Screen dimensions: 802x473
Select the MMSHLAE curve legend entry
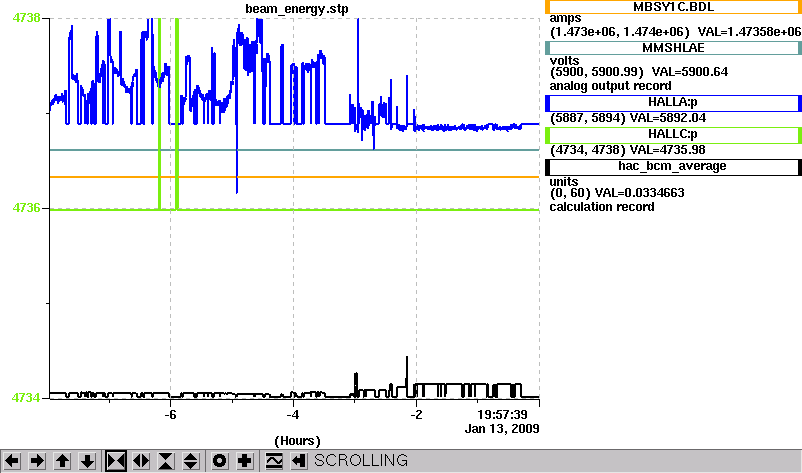(x=673, y=48)
